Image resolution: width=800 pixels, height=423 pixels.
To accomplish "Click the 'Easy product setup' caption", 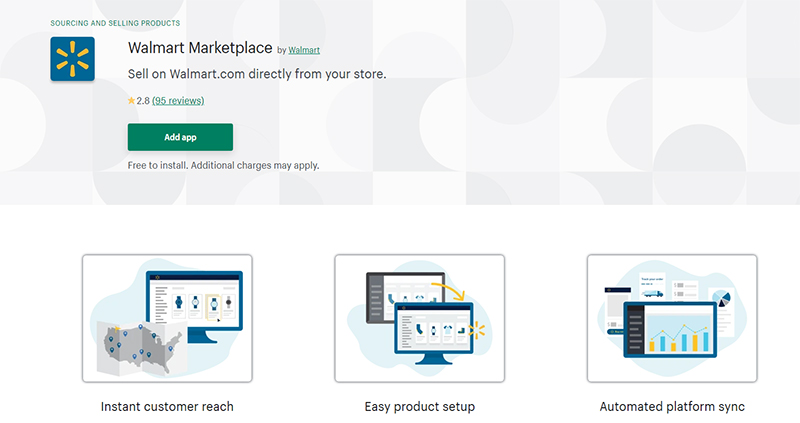I will pos(419,407).
